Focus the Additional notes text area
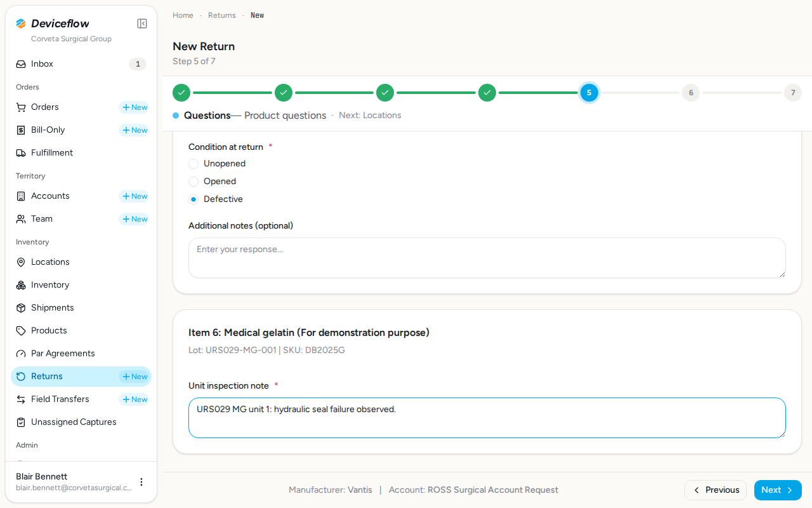The height and width of the screenshot is (508, 812). (x=487, y=258)
